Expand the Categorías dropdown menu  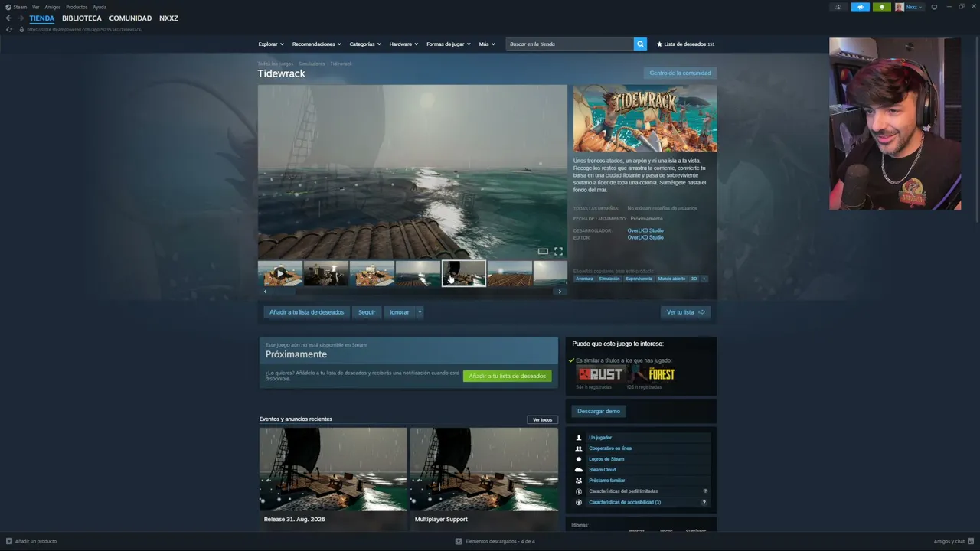tap(365, 44)
